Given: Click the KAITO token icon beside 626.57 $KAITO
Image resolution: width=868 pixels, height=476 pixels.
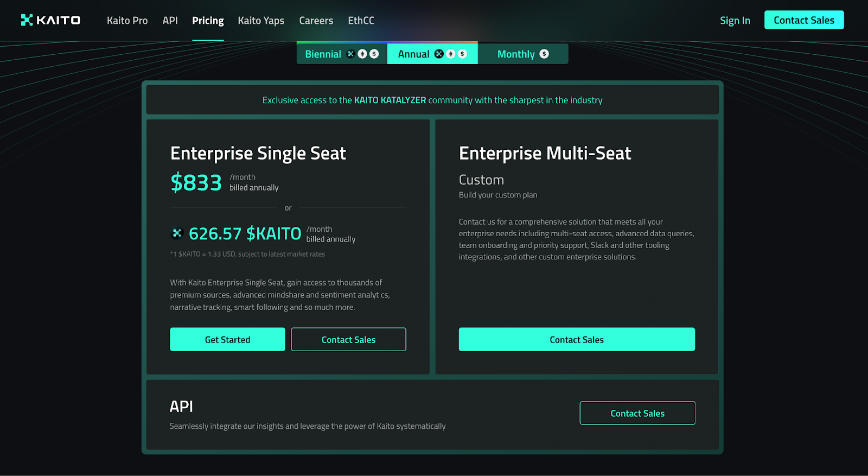Looking at the screenshot, I should (x=177, y=233).
